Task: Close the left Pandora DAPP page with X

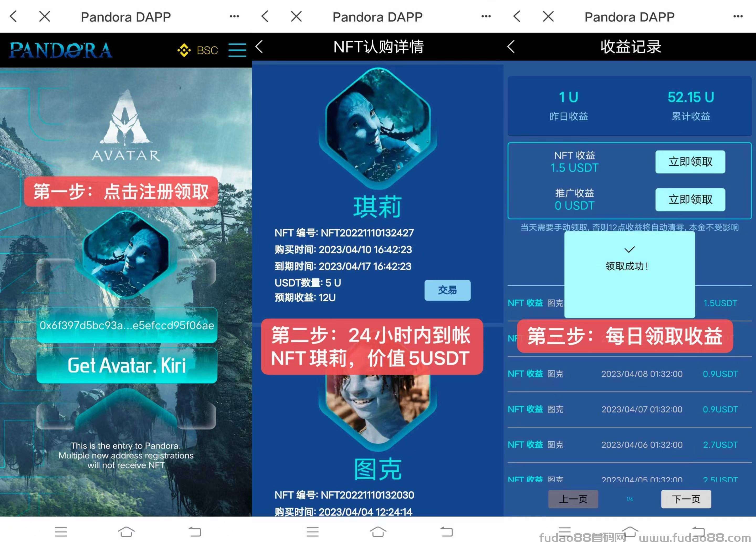Action: 44,16
